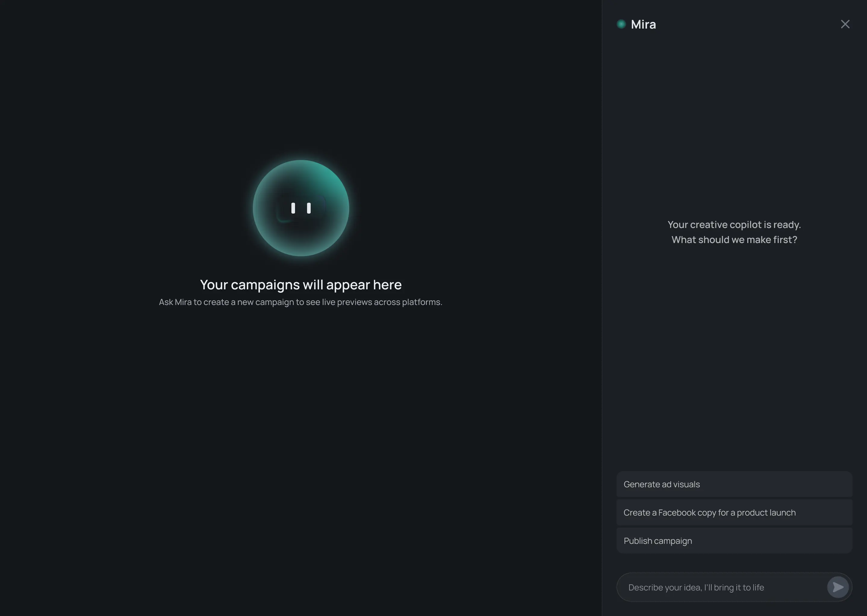Select the teal status dot beside Mira
This screenshot has height=616, width=867.
pos(621,24)
